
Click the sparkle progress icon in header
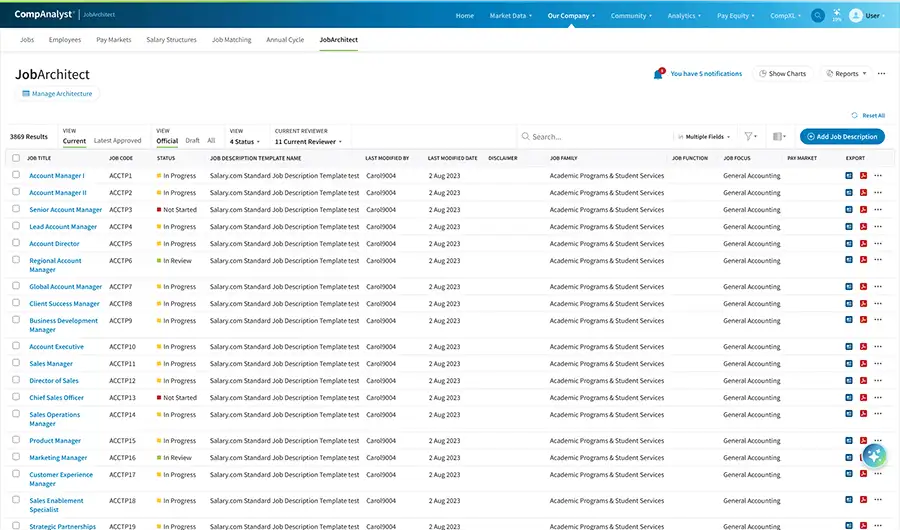(x=837, y=15)
